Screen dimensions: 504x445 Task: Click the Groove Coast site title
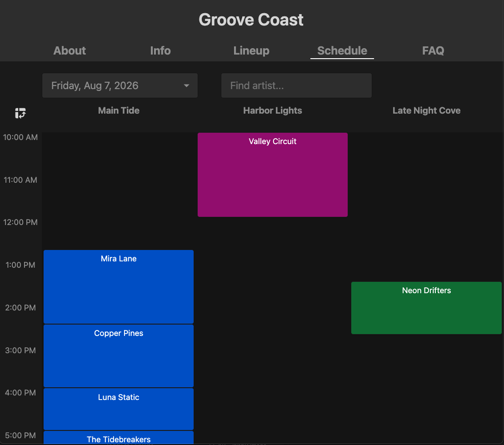[251, 20]
